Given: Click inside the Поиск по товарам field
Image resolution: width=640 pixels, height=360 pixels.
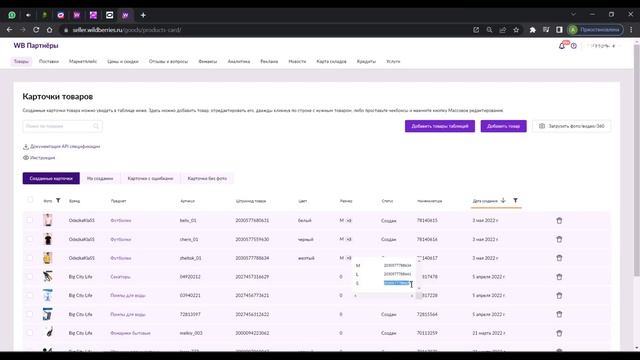Looking at the screenshot, I should pos(62,126).
